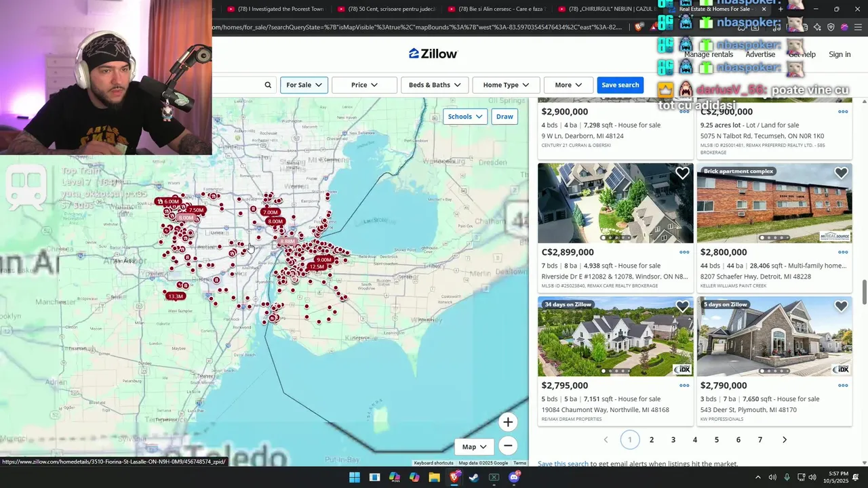This screenshot has height=488, width=868.
Task: Save the C$2,899,000 Windsor home
Action: [682, 173]
